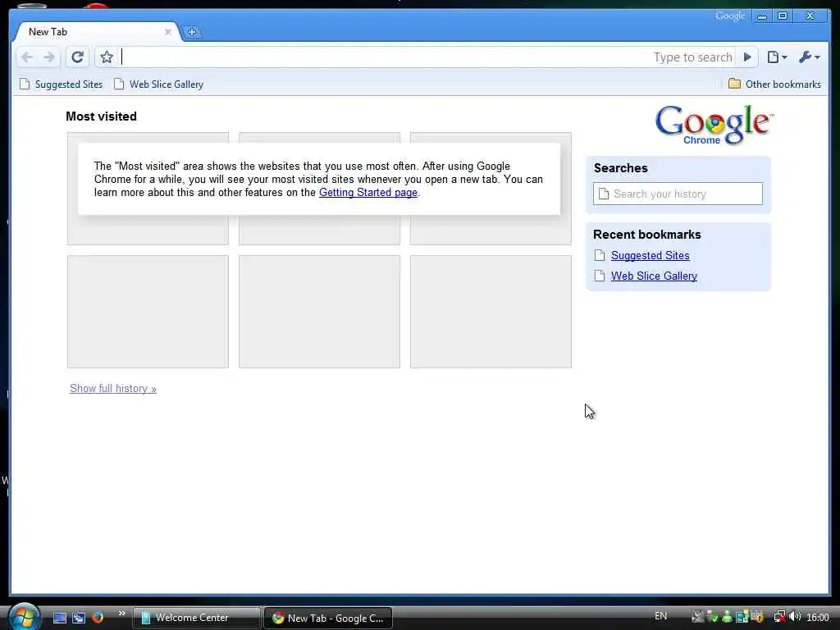The image size is (840, 630).
Task: Click the Search your history field
Action: (x=678, y=194)
